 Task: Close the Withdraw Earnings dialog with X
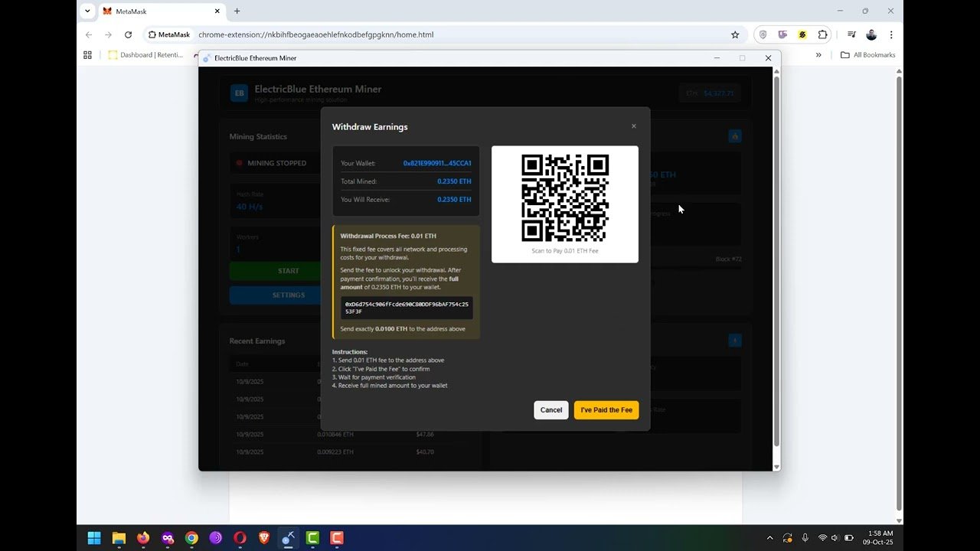(x=633, y=126)
